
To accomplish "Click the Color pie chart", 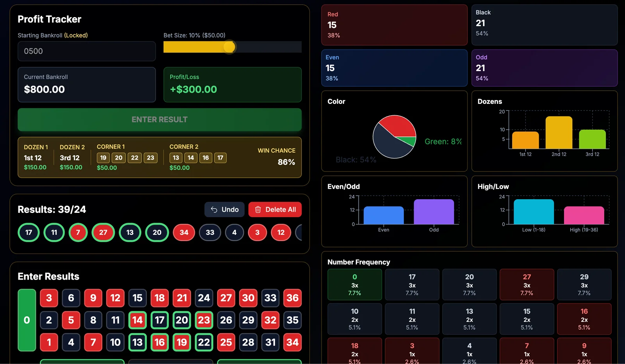I will tap(395, 137).
